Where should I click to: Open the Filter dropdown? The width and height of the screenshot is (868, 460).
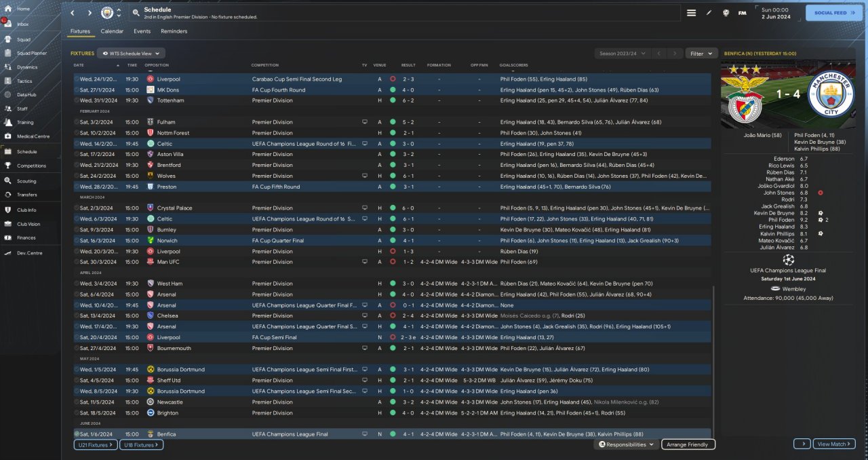[x=701, y=53]
